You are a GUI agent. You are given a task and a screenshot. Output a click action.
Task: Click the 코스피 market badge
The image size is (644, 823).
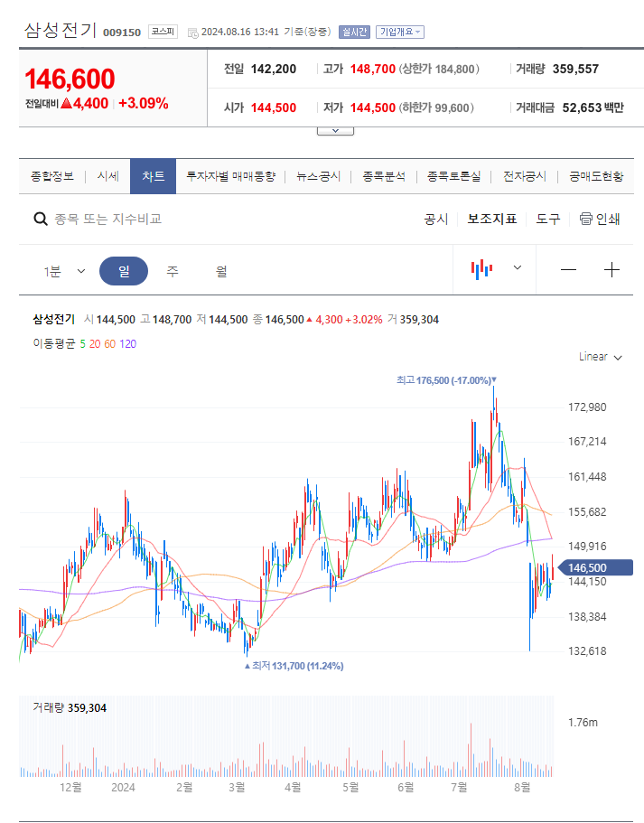point(163,32)
